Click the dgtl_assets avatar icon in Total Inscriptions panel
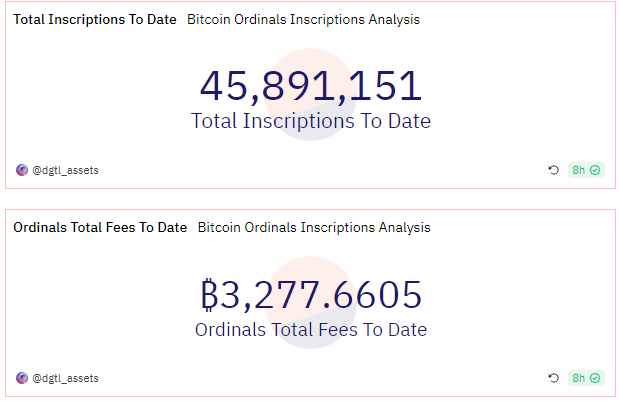619x402 pixels. (22, 170)
